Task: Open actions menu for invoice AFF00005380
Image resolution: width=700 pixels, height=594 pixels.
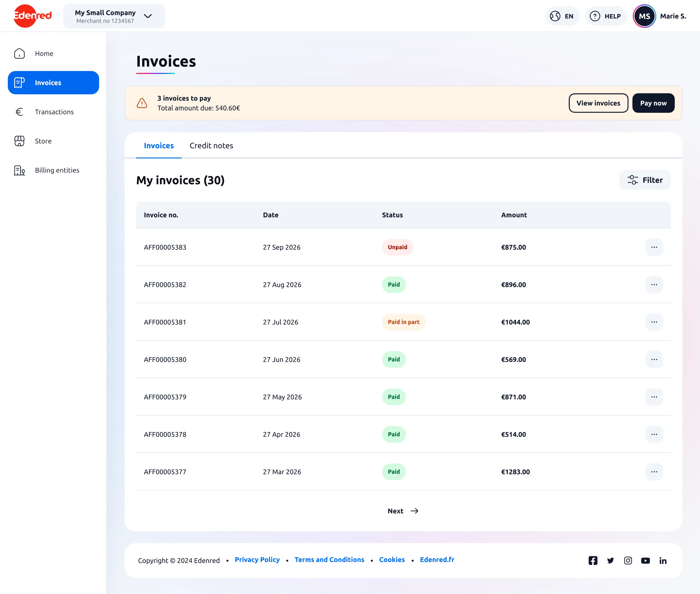Action: (654, 359)
